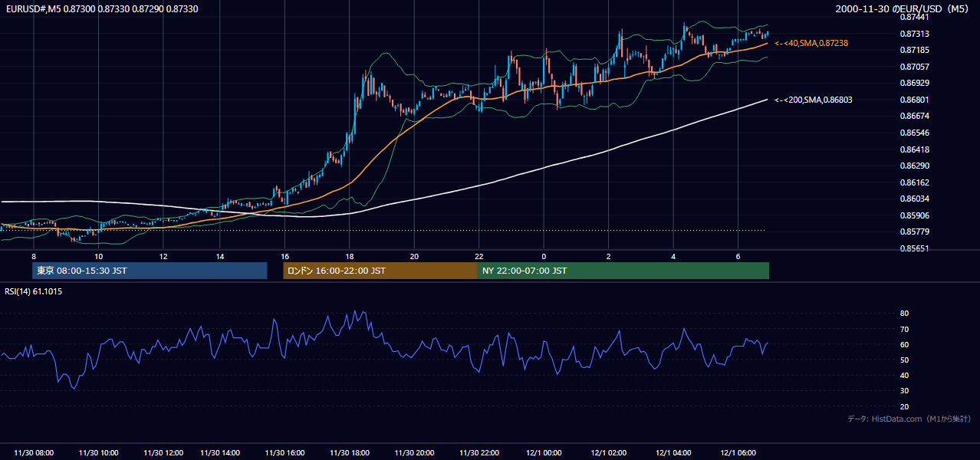Click the 12/1 04:00 time label

click(673, 453)
